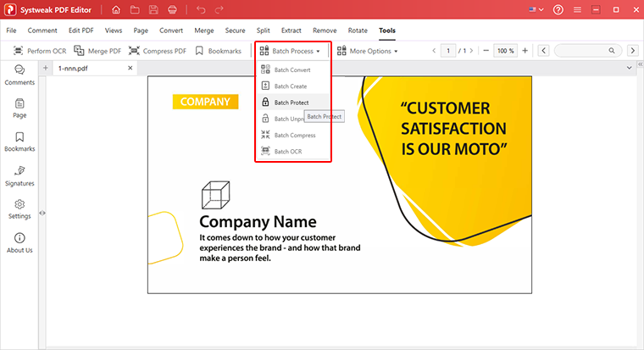
Task: Choose Batch Convert from dropdown
Action: click(293, 69)
